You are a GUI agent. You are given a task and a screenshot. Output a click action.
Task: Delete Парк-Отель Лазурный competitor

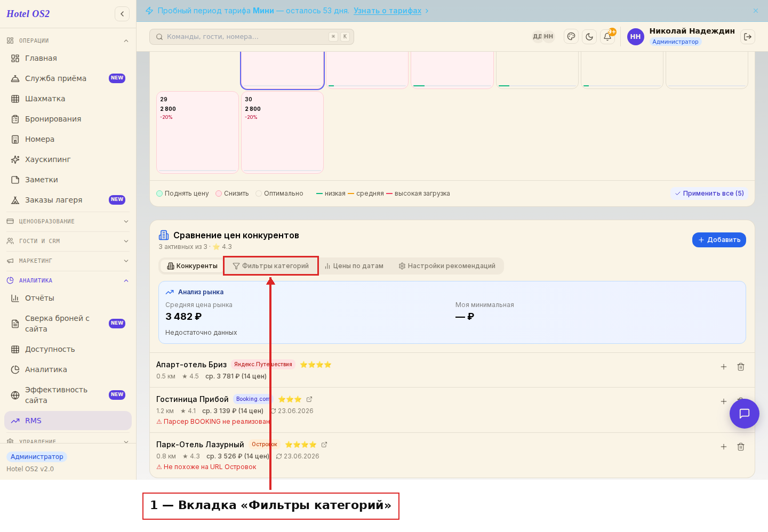click(741, 447)
